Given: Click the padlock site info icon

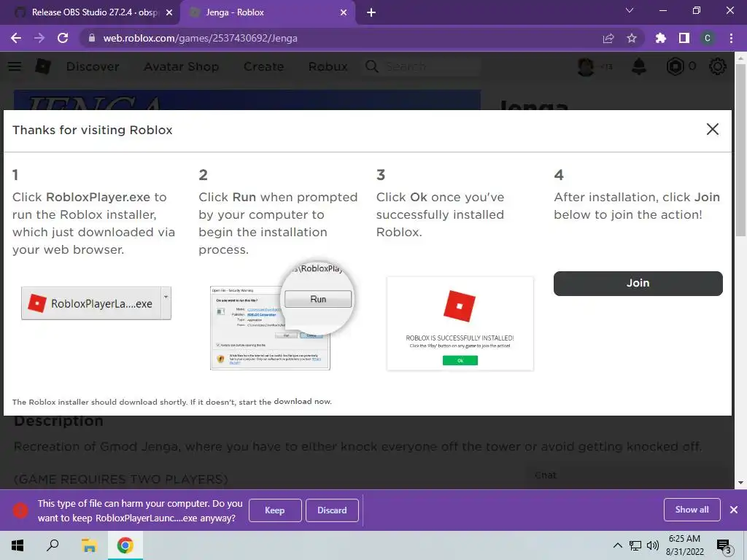Looking at the screenshot, I should (91, 38).
